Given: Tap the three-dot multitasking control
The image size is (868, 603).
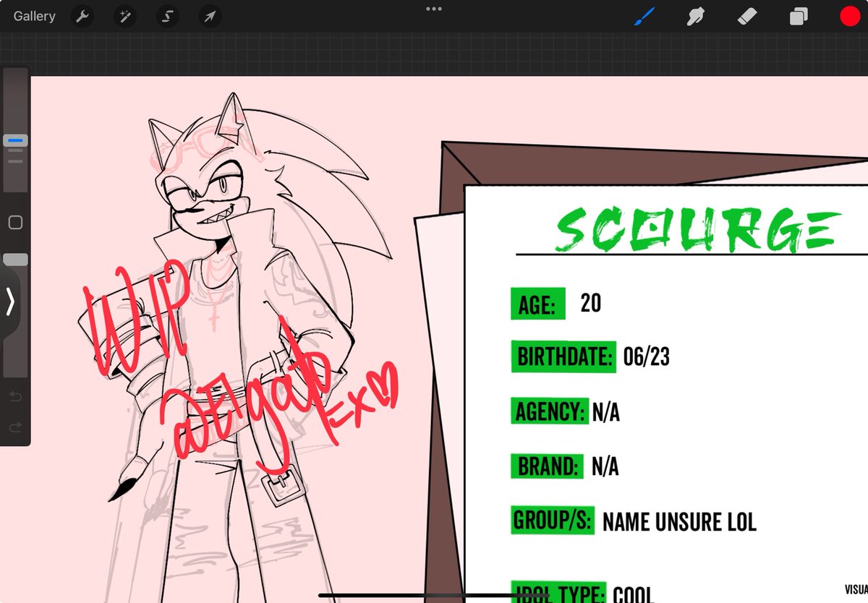Looking at the screenshot, I should click(434, 9).
